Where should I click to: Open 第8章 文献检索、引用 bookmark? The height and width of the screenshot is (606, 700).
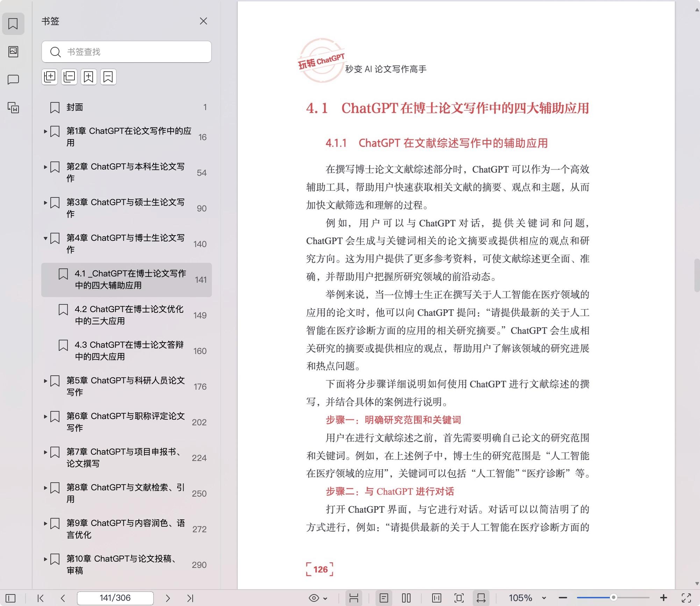[126, 493]
